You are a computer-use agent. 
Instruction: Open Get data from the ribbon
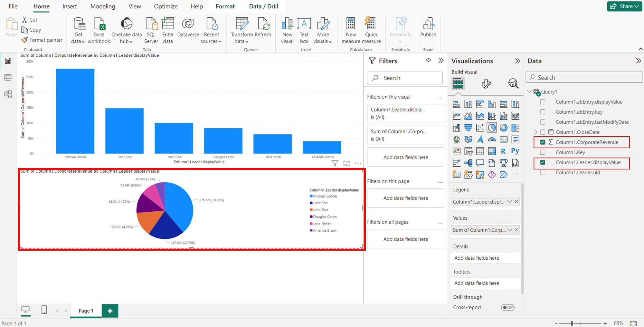pyautogui.click(x=78, y=30)
